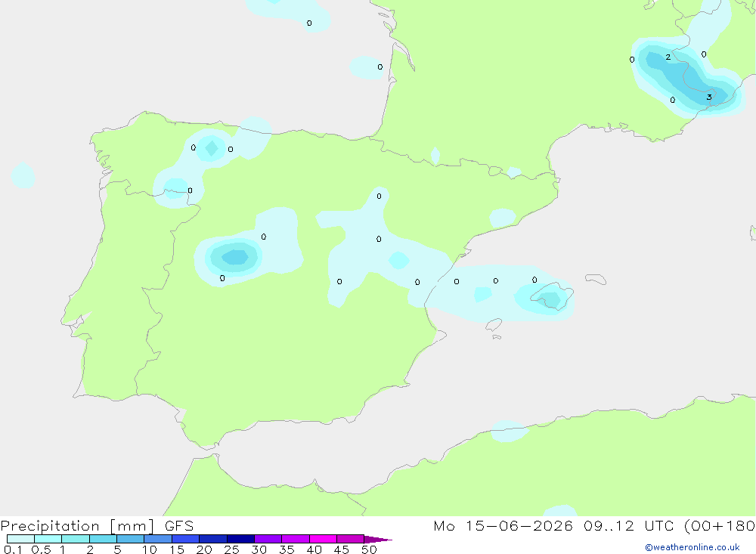This screenshot has width=756, height=554.
Task: Click the '2' precipitation value near the Alps
Action: pos(668,57)
